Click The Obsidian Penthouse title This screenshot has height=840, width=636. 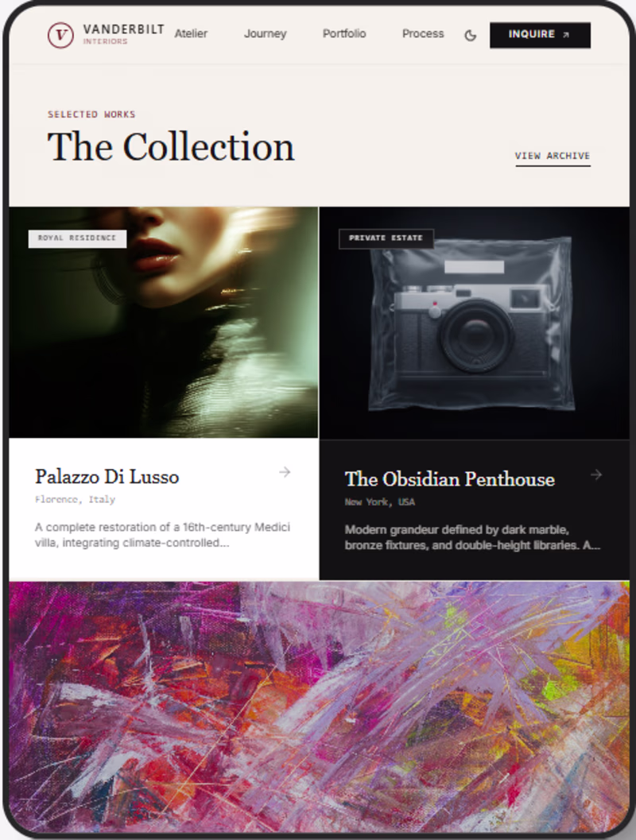point(449,479)
